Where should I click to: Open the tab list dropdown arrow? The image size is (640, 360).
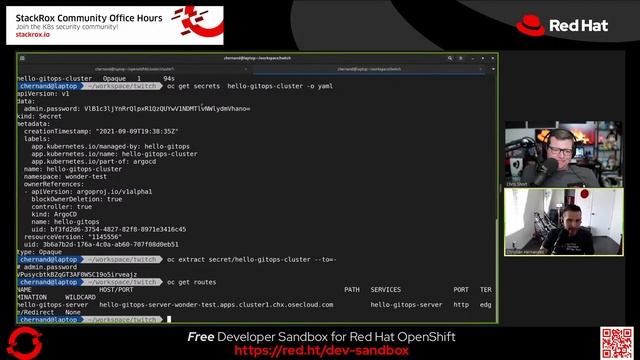493,69
